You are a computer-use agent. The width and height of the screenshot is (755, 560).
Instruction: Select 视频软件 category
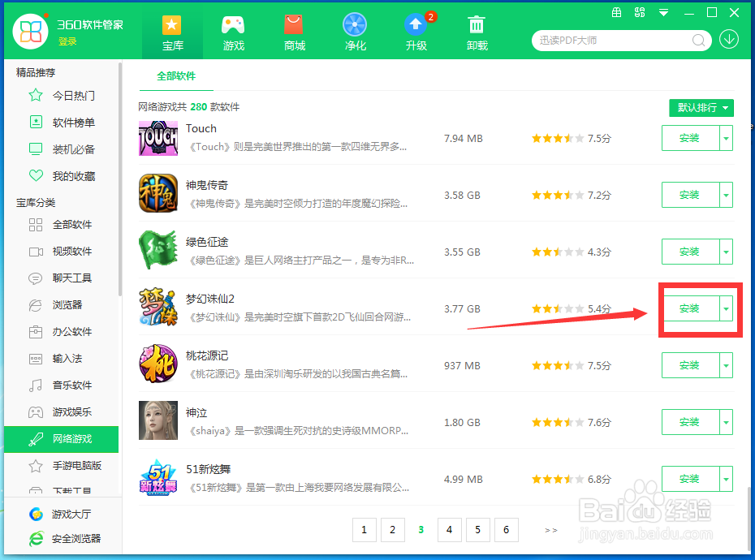click(60, 252)
